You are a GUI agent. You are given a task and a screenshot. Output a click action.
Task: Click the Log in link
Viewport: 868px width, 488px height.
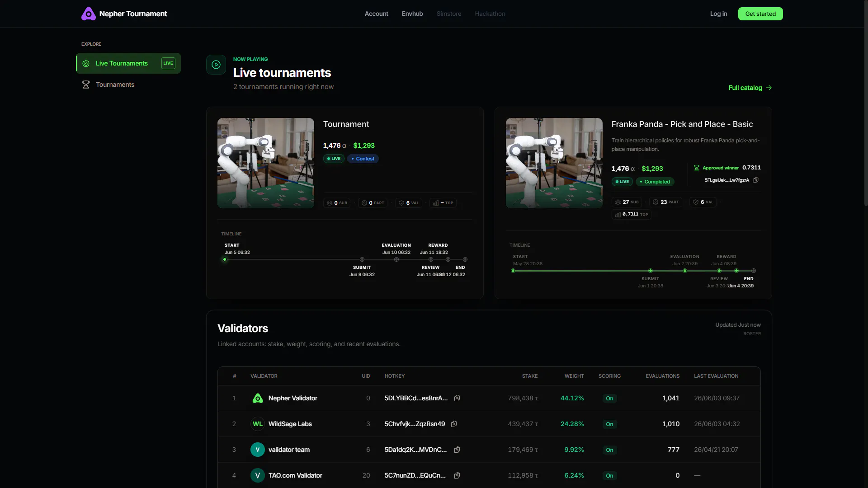(718, 14)
